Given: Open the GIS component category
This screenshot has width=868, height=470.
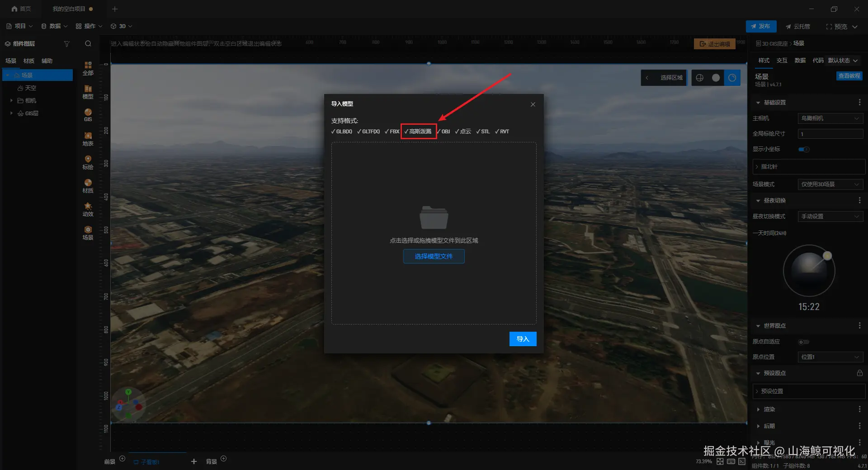Looking at the screenshot, I should click(88, 115).
